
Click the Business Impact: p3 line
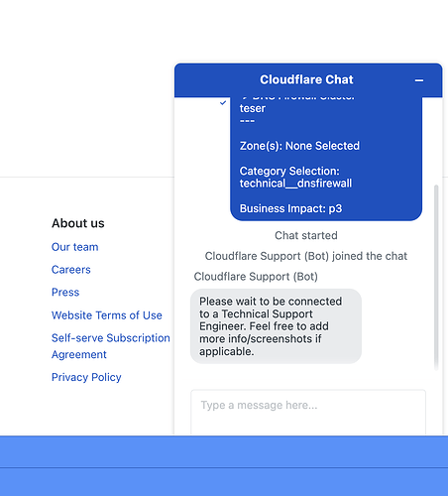[x=290, y=208]
